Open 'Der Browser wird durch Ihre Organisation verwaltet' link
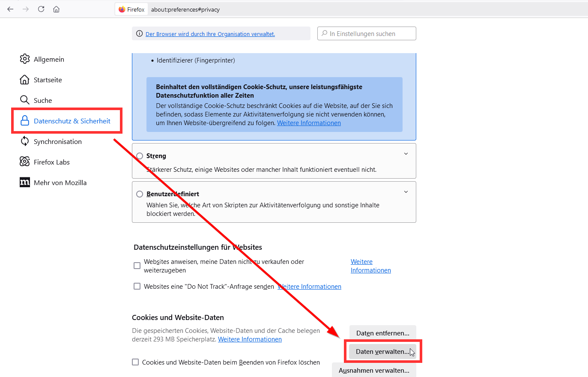 pyautogui.click(x=210, y=34)
